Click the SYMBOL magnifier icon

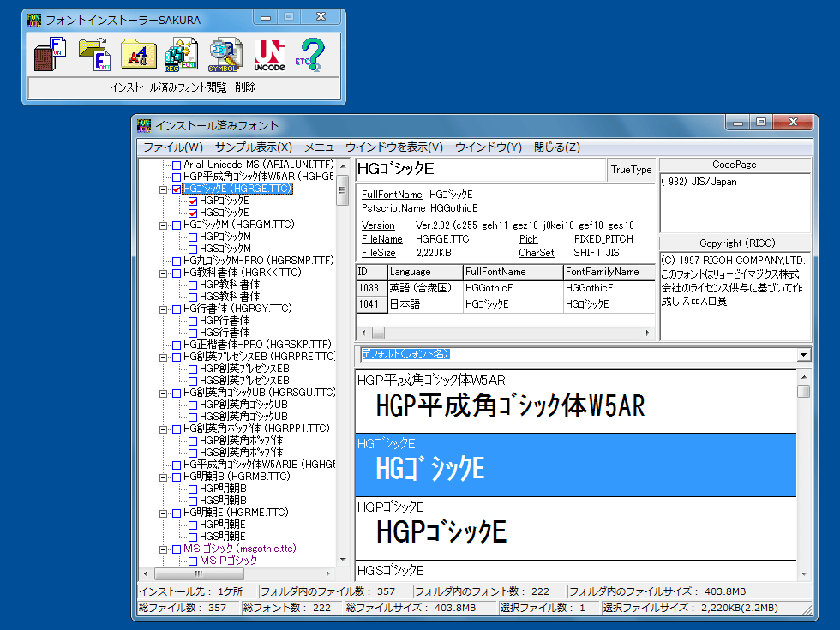coord(225,54)
